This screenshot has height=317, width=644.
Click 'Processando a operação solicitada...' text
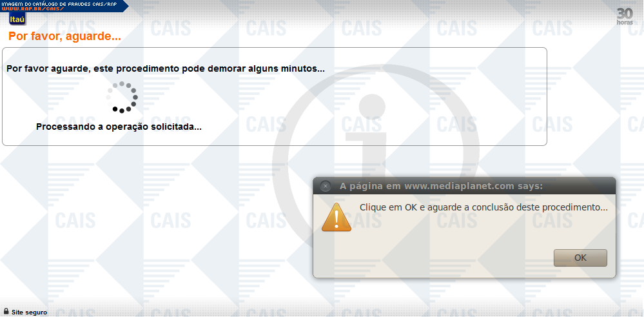tap(119, 127)
